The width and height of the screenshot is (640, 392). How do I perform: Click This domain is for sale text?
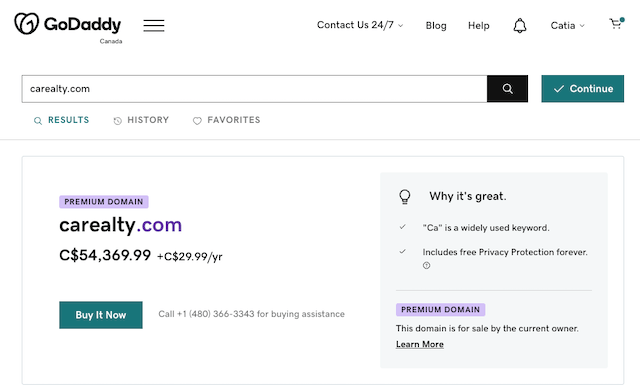click(x=487, y=328)
